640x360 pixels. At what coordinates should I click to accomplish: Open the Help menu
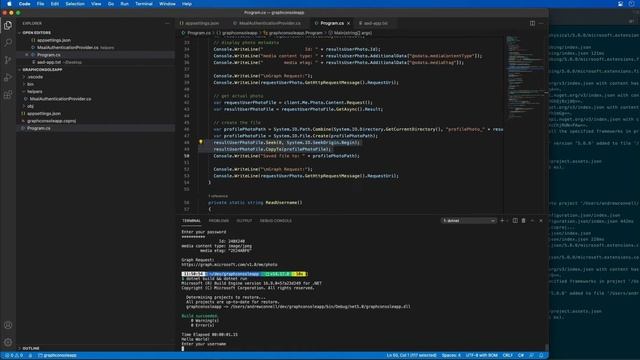187,4
